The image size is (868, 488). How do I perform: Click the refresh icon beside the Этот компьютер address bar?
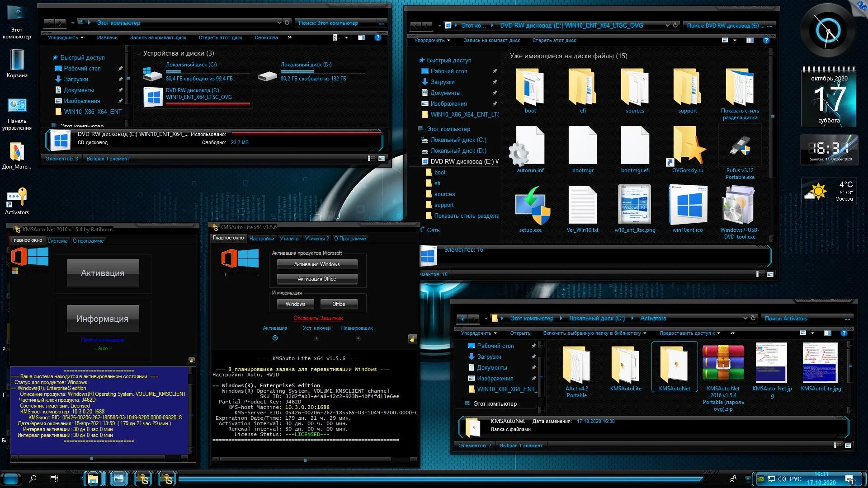(287, 23)
